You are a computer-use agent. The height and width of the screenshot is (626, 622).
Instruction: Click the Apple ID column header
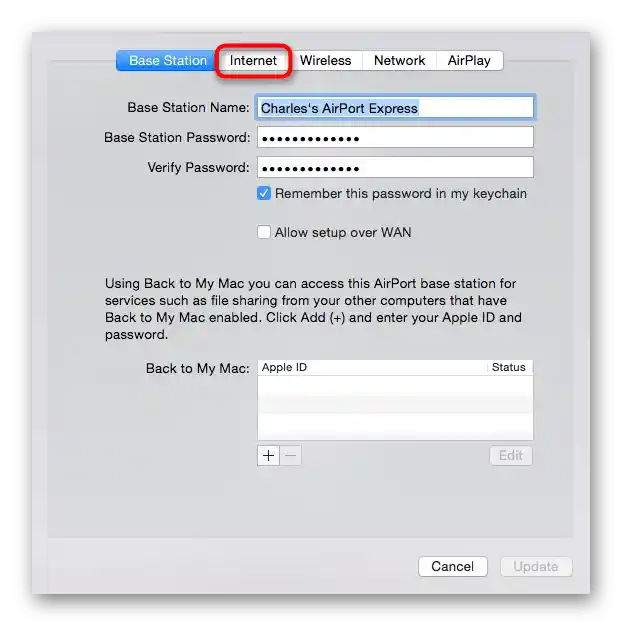pyautogui.click(x=372, y=367)
